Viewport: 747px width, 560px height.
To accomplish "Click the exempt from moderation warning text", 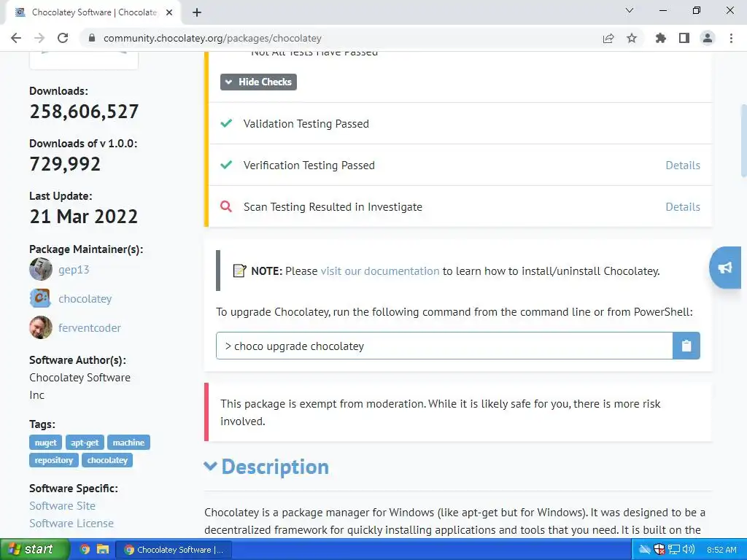I will [440, 413].
